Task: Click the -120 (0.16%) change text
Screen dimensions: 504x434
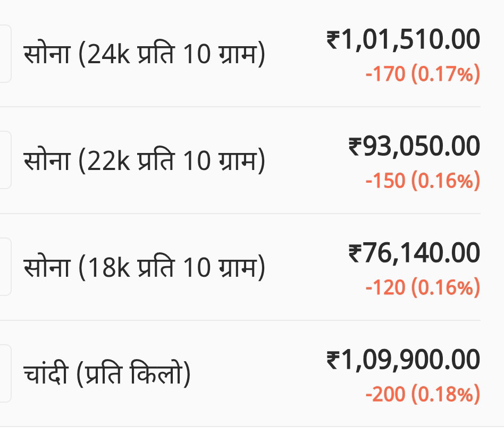Action: [x=423, y=287]
